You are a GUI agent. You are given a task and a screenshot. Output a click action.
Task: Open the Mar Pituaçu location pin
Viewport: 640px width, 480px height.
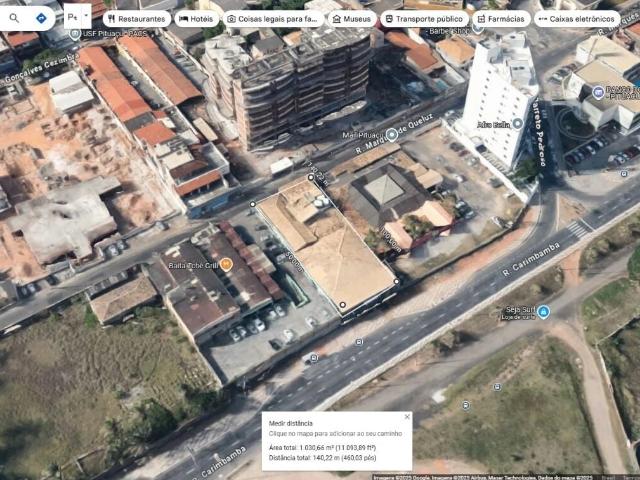(x=392, y=134)
